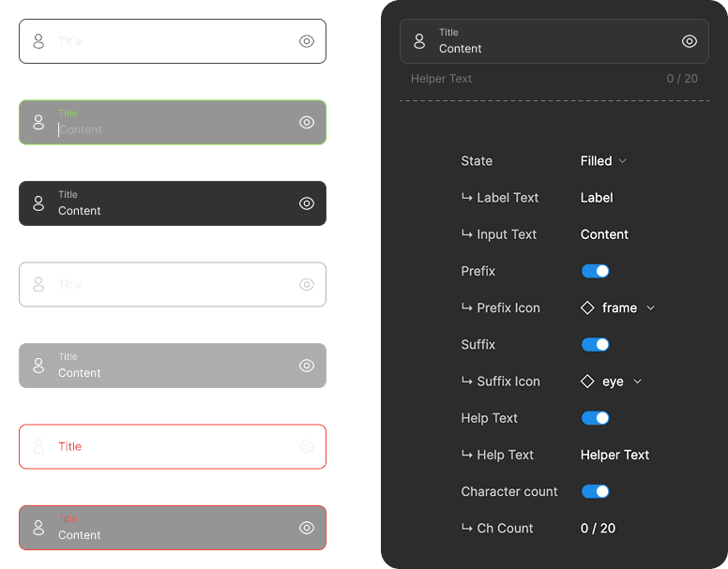Click diamond icon next to frame
The image size is (728, 569).
[x=587, y=307]
